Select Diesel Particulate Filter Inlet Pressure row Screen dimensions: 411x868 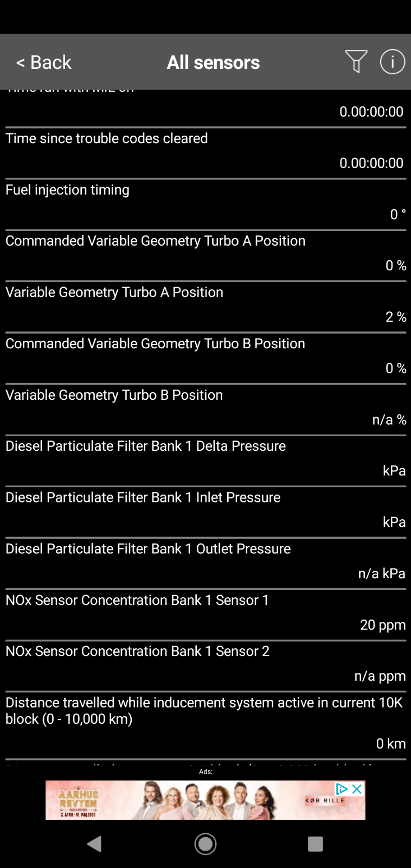click(x=206, y=513)
